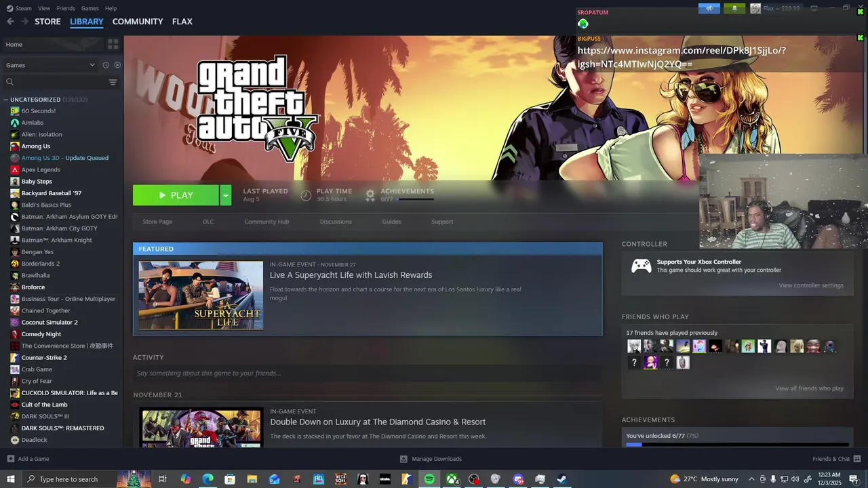Open the Friends menu
The image size is (868, 488).
point(66,8)
